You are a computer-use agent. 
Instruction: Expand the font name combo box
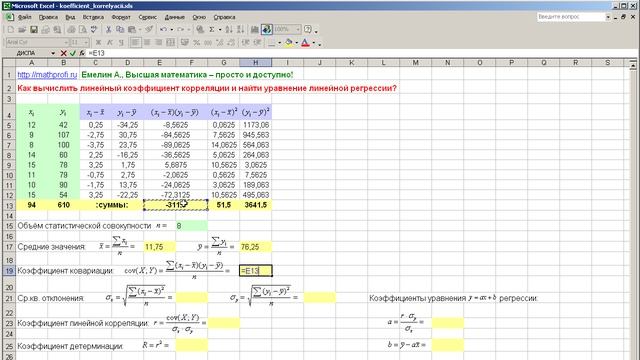[66, 42]
